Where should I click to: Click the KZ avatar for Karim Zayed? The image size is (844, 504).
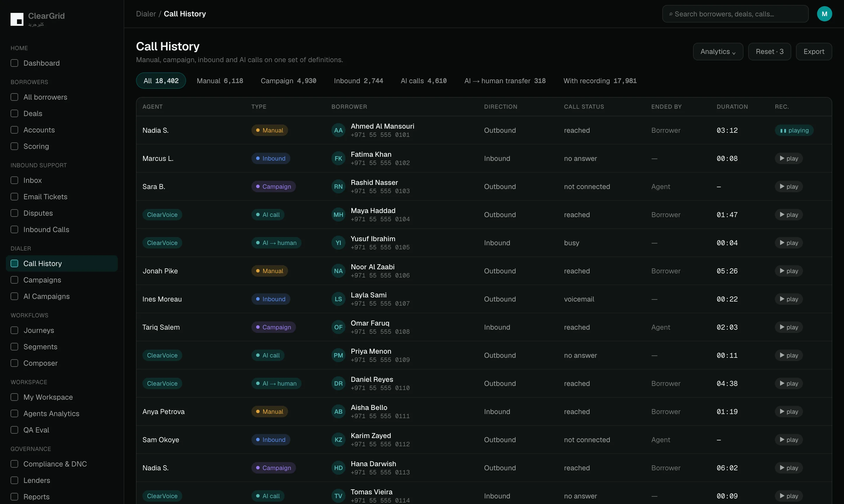pyautogui.click(x=338, y=440)
